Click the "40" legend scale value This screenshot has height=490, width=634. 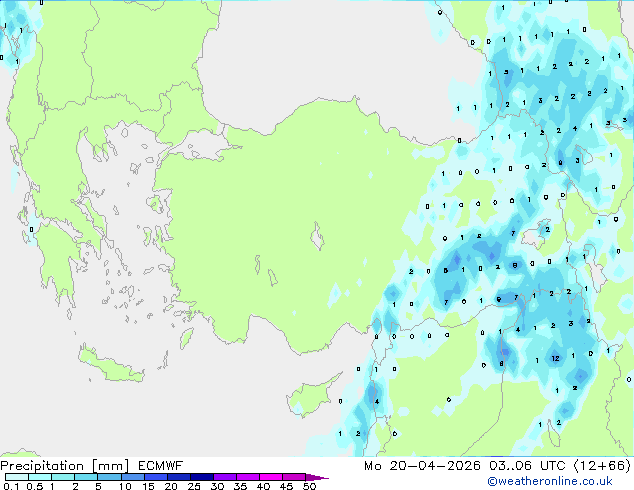point(263,486)
